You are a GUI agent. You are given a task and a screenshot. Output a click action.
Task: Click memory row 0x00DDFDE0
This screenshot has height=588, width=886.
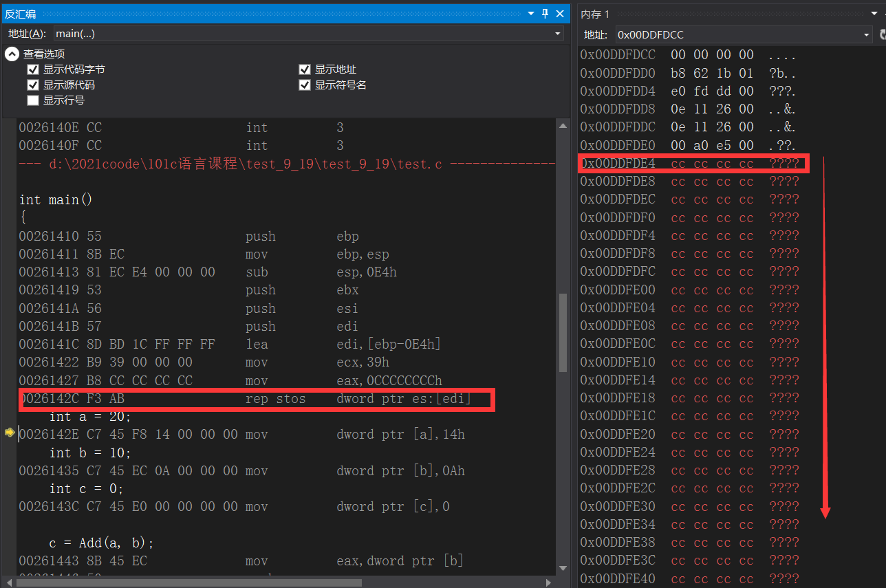click(689, 145)
